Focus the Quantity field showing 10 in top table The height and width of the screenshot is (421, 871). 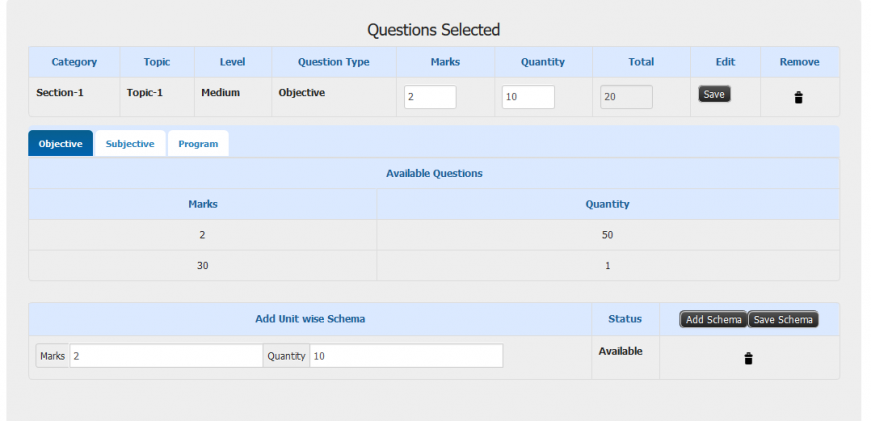tap(528, 97)
